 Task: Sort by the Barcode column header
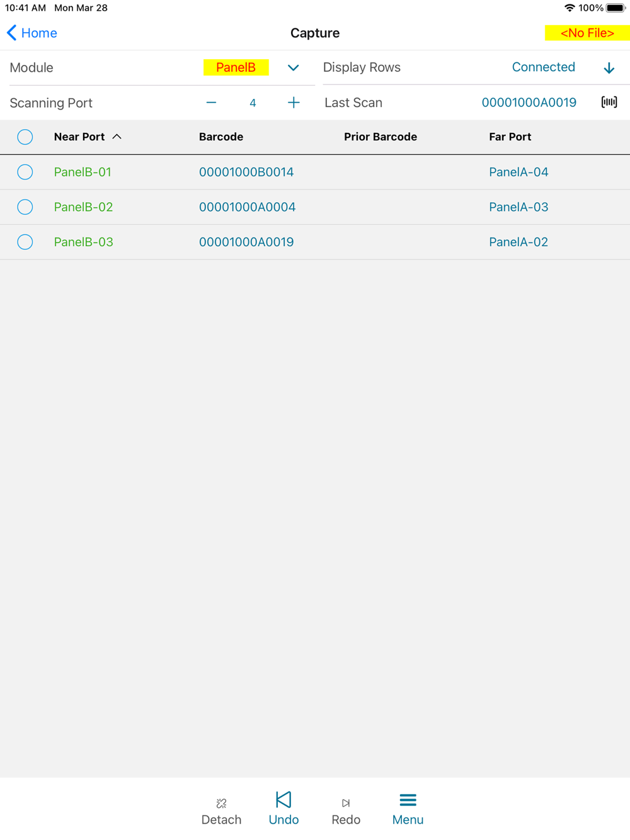click(221, 137)
